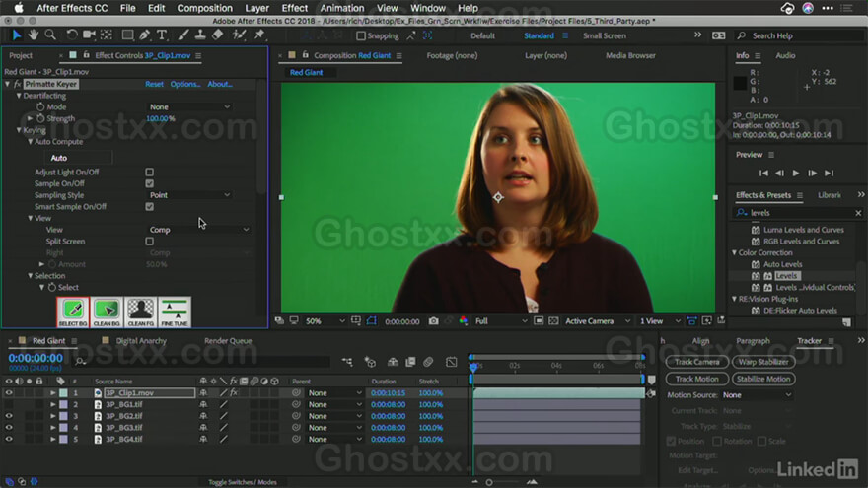Select the Type text tool
The width and height of the screenshot is (868, 488).
[x=162, y=35]
